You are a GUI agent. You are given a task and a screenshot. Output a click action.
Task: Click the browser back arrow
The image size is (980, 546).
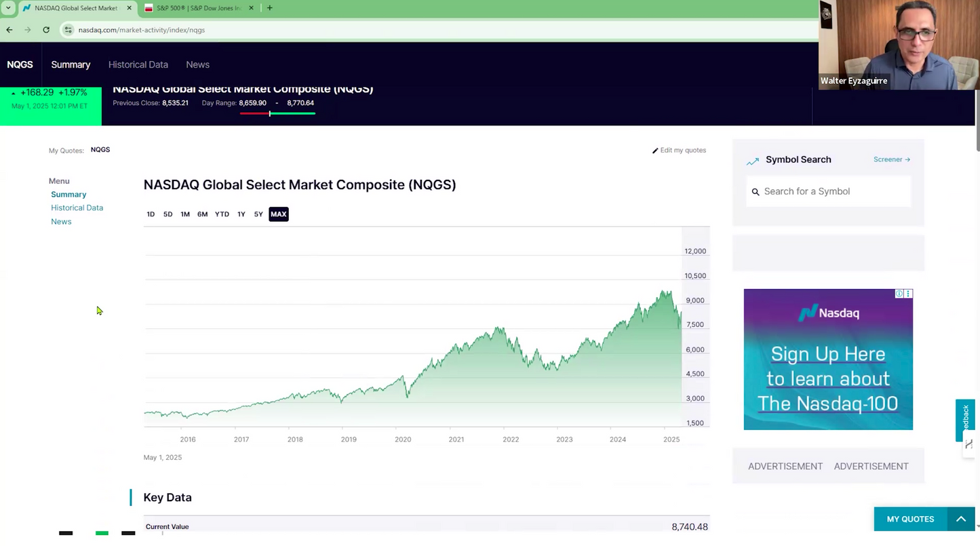tap(9, 30)
